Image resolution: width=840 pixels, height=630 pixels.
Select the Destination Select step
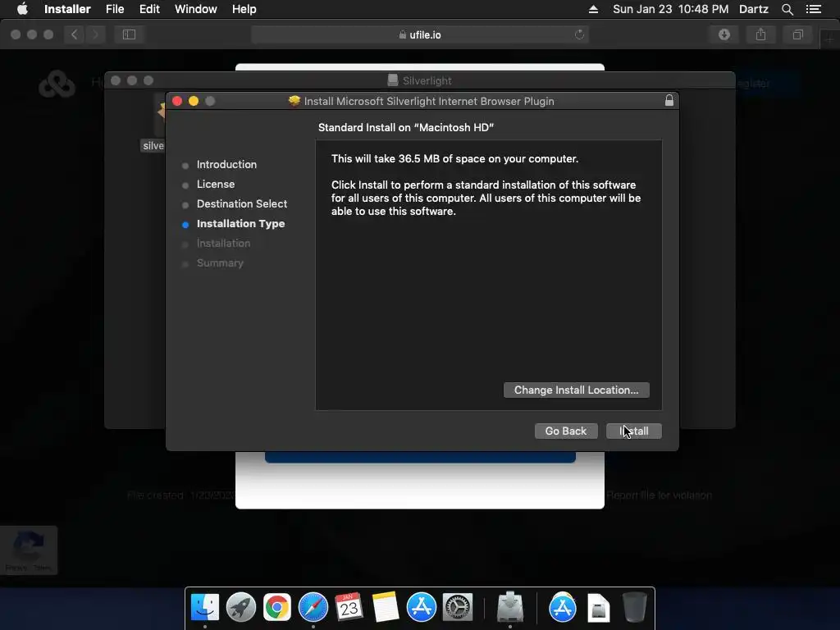[x=242, y=204]
